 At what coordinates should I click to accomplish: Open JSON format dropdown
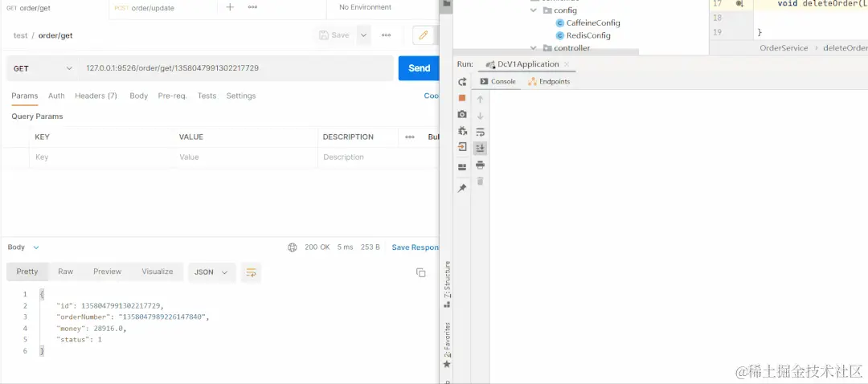pos(211,272)
